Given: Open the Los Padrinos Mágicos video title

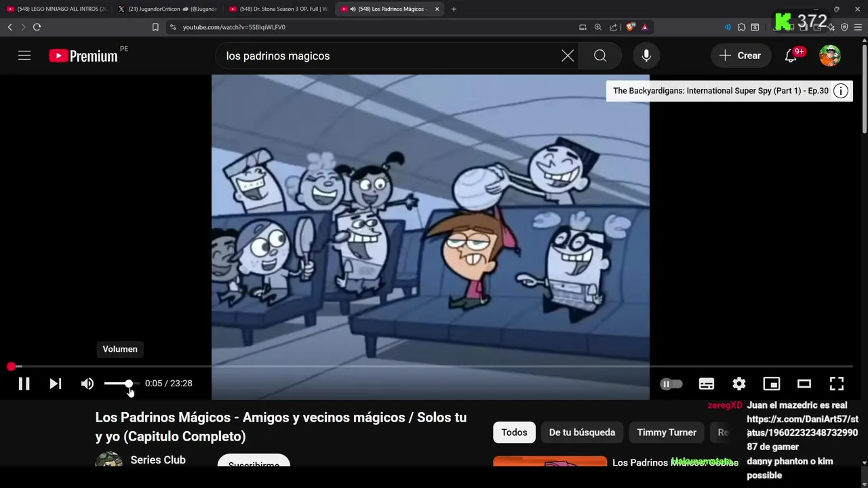Looking at the screenshot, I should (281, 427).
